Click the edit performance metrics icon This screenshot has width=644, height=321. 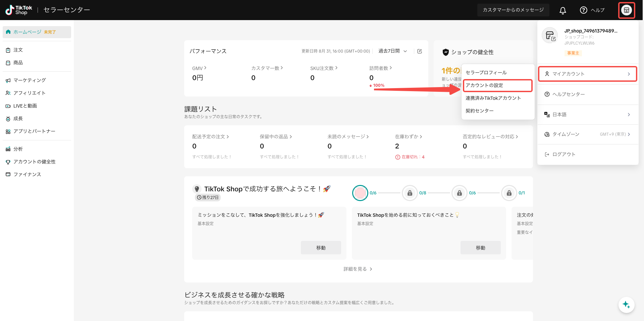[420, 51]
